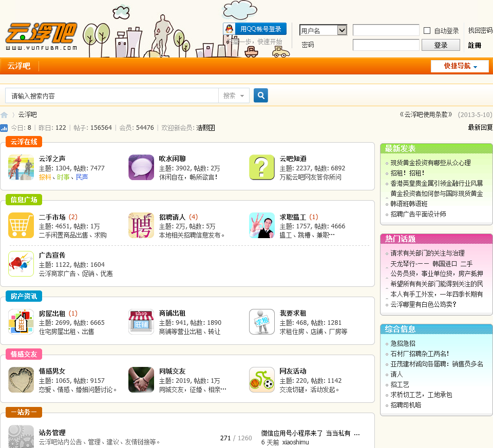493x448 pixels.
Task: Open post 石材厂招聘杂工两名!
Action: point(420,354)
